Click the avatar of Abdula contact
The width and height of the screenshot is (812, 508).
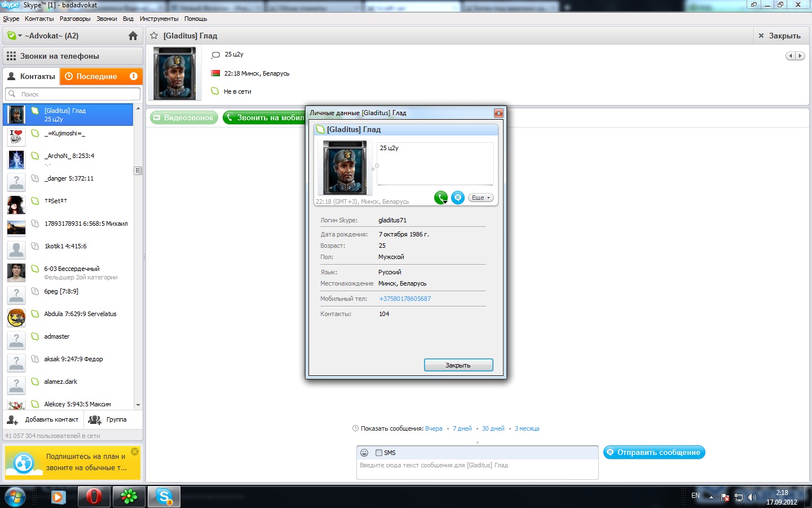tap(16, 318)
